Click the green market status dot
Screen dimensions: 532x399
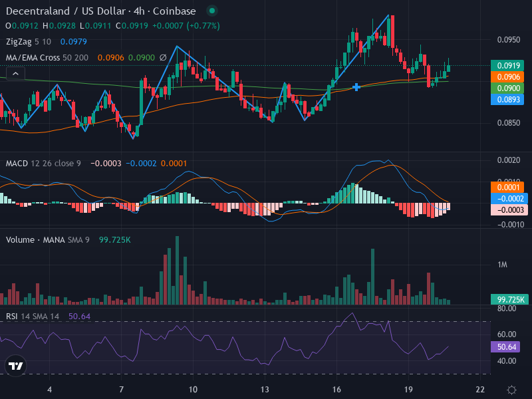pos(212,11)
